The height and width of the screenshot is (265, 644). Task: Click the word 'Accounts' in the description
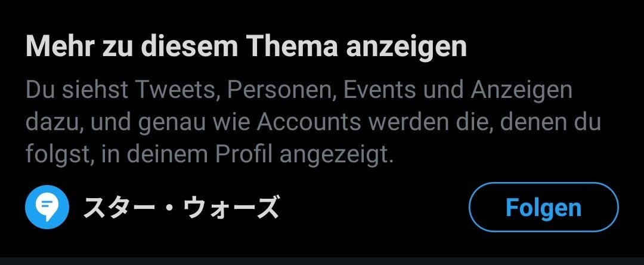tap(311, 122)
